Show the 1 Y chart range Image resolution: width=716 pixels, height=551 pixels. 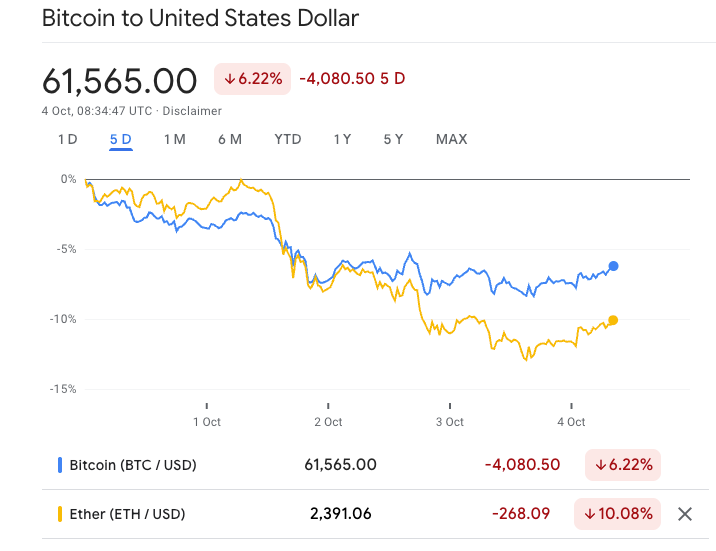point(342,139)
